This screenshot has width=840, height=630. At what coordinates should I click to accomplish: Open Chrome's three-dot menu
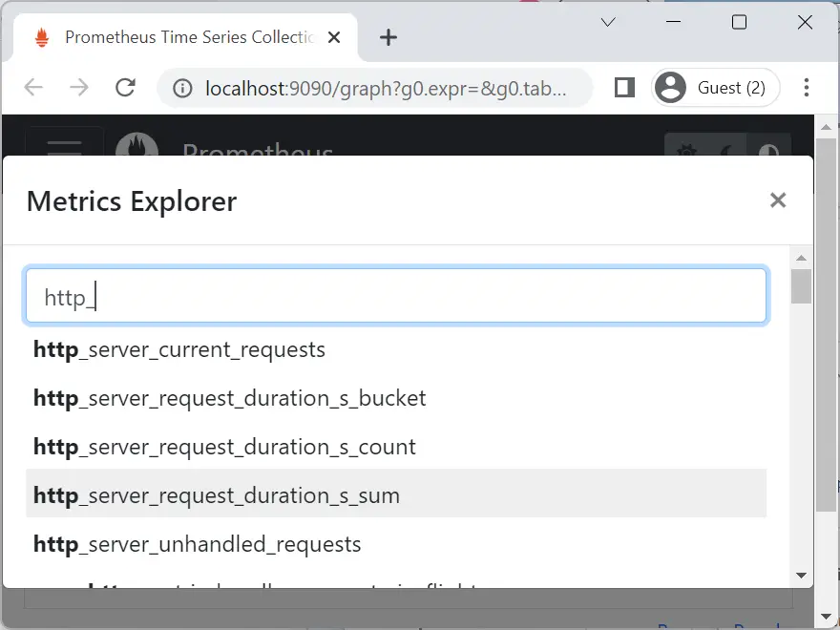coord(807,87)
